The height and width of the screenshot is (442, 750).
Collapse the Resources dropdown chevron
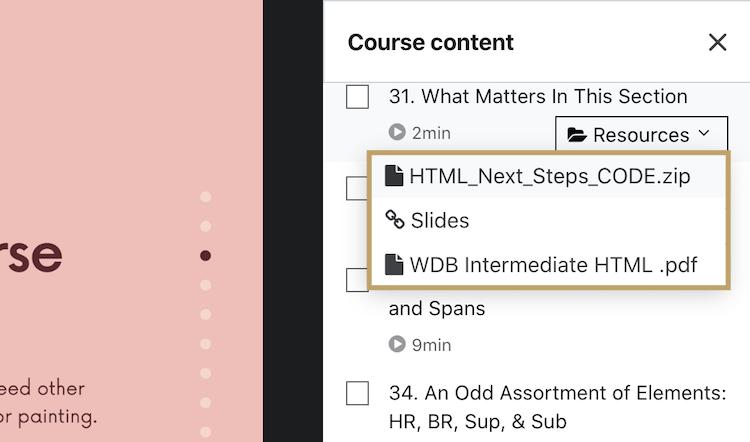705,133
